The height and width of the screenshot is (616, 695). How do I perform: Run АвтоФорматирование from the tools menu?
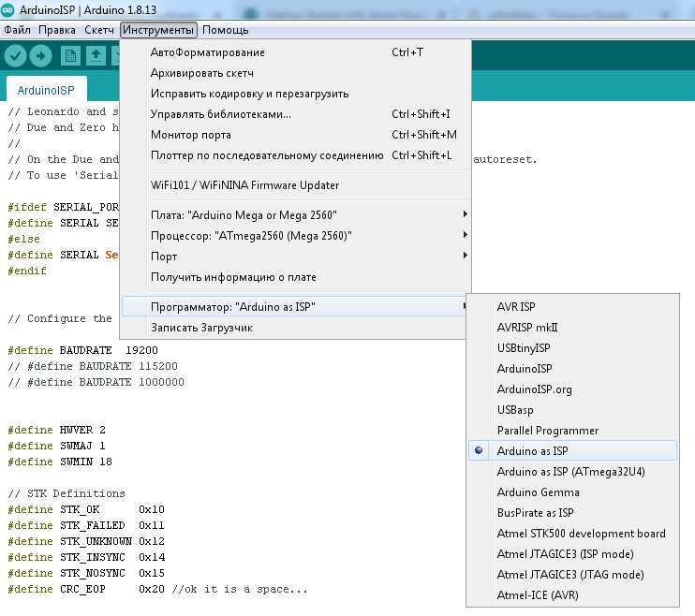coord(207,52)
